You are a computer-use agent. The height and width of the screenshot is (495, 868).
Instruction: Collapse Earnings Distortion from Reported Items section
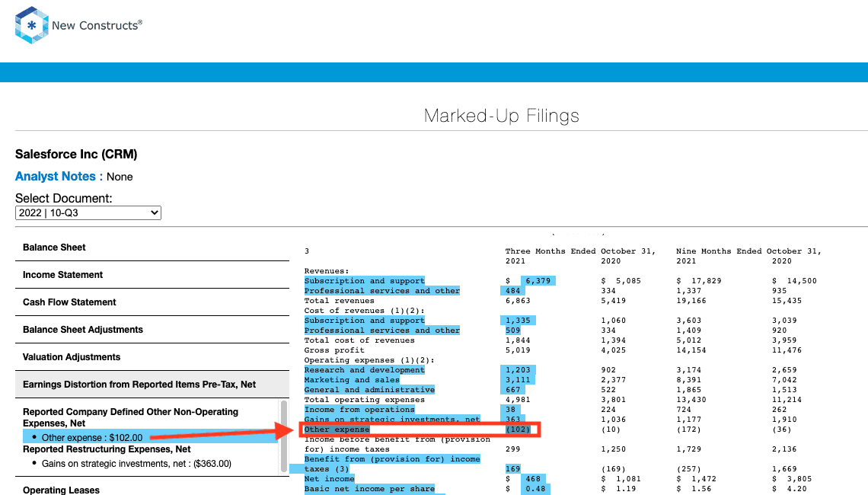tap(152, 385)
